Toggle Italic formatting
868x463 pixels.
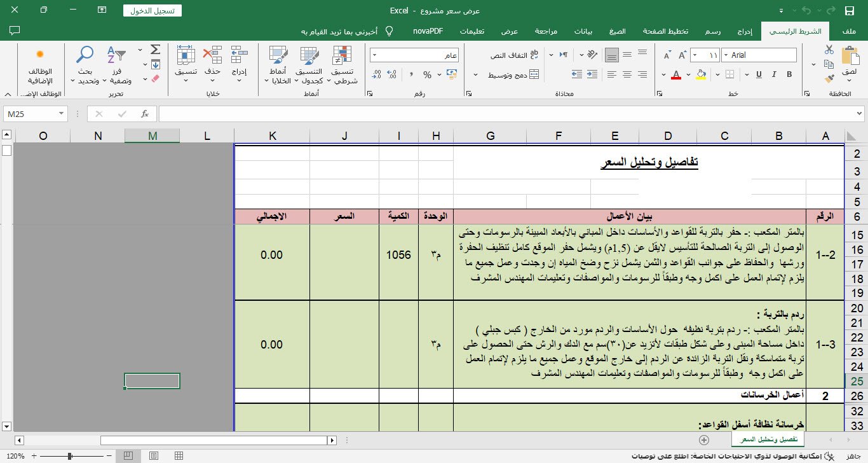774,75
